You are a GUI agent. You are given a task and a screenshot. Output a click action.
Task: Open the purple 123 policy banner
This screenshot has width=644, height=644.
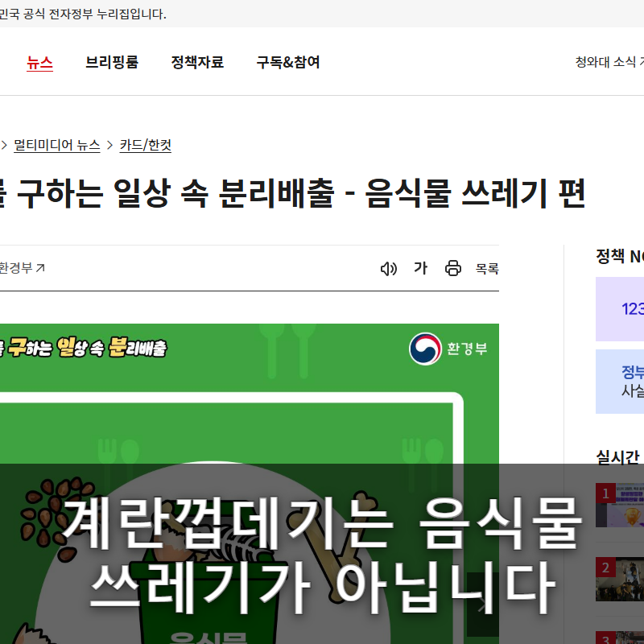620,309
